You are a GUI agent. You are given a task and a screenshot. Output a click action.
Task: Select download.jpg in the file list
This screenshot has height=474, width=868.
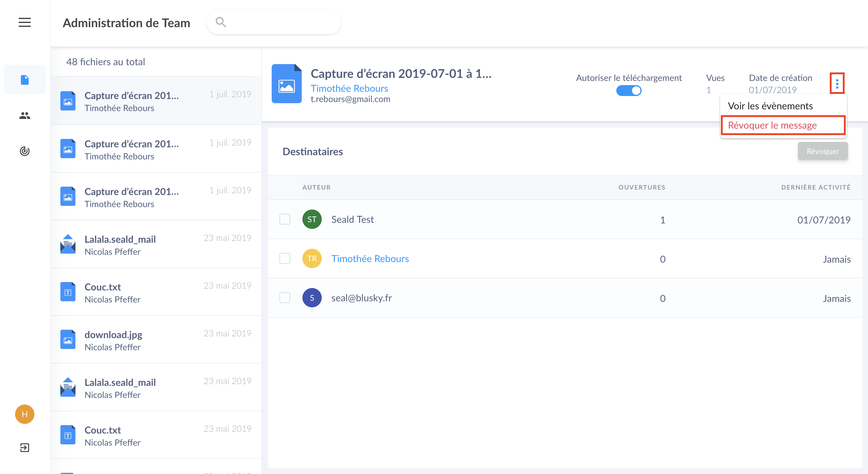pos(156,339)
